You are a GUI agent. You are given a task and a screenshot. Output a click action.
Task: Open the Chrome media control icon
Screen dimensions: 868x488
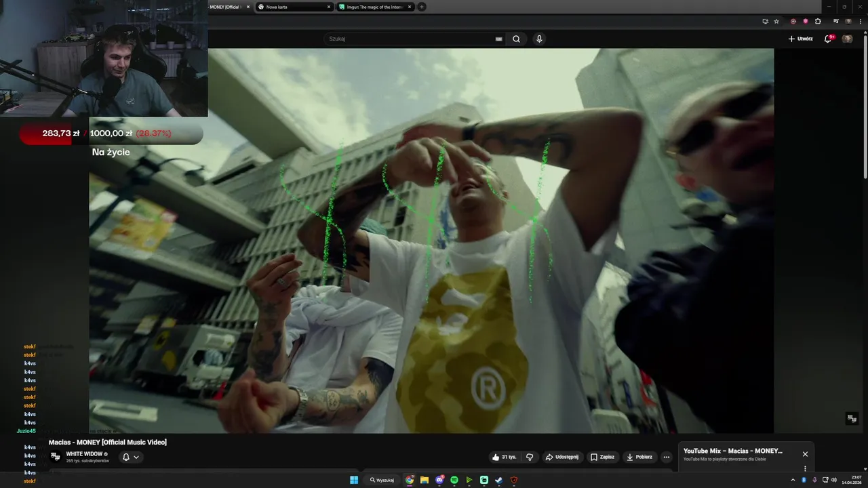click(836, 21)
